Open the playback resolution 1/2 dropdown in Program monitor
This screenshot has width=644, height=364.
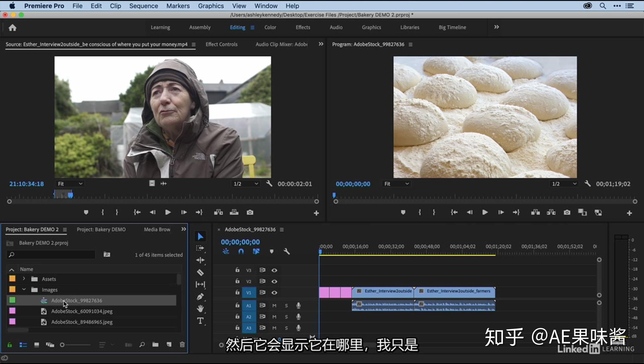[563, 184]
